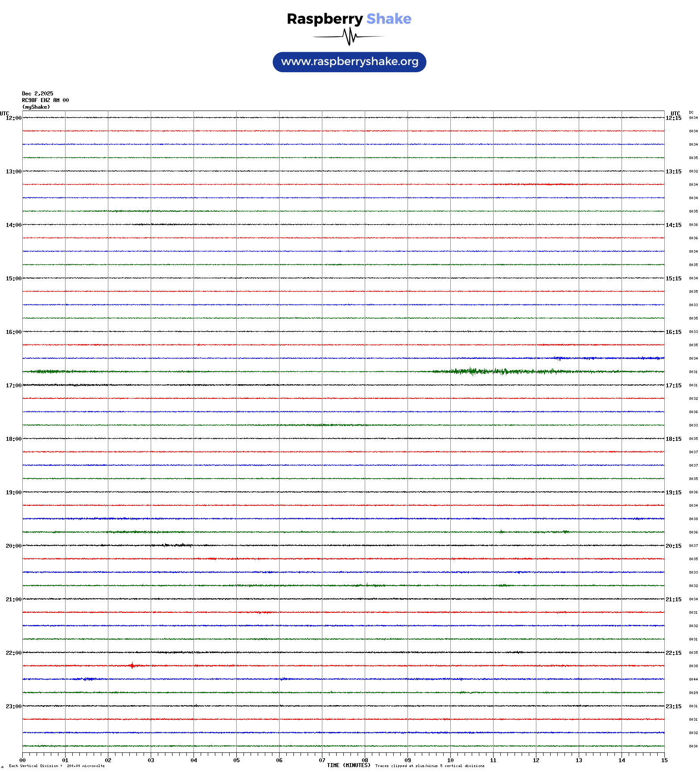Click the Raspberry Shake logo text
Image resolution: width=700 pixels, height=772 pixels.
point(349,19)
